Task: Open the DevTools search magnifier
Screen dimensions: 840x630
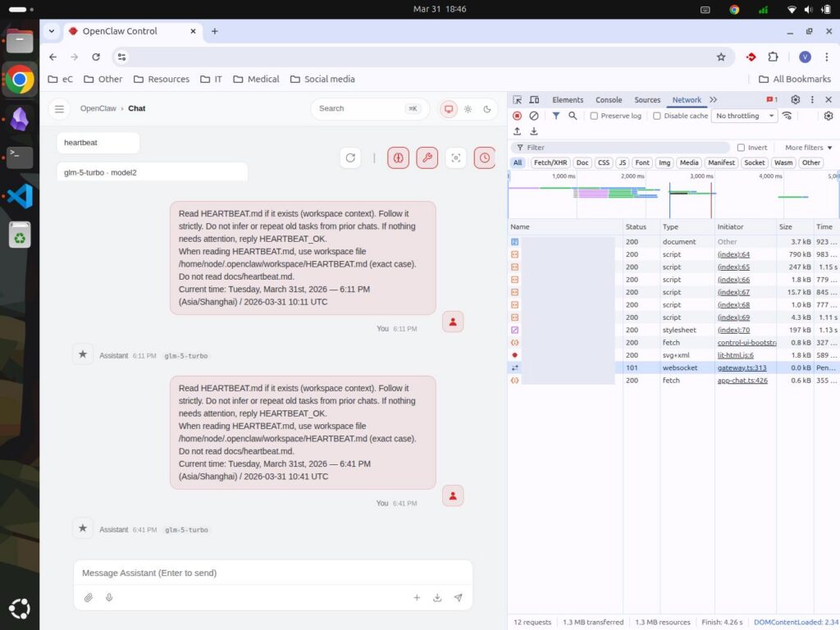Action: pos(573,116)
